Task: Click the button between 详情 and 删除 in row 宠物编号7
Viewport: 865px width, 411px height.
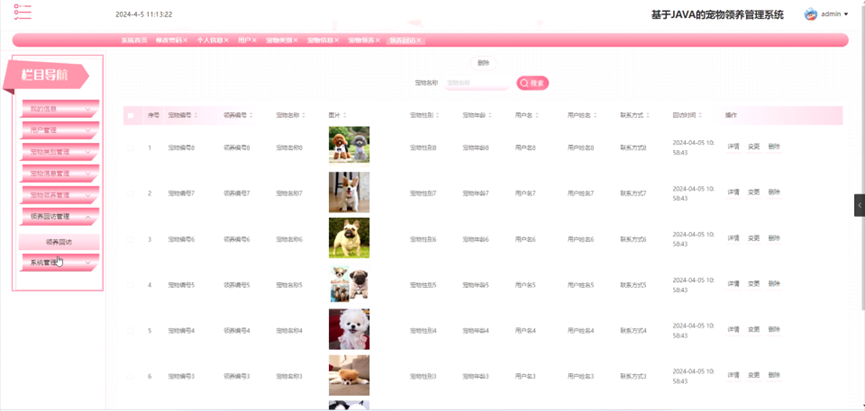Action: pyautogui.click(x=754, y=192)
